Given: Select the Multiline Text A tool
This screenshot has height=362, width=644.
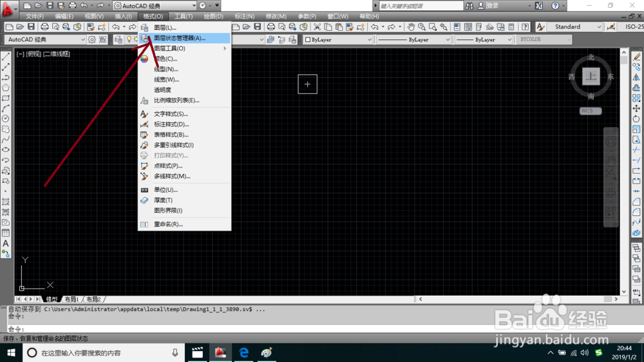Looking at the screenshot, I should pyautogui.click(x=6, y=243).
